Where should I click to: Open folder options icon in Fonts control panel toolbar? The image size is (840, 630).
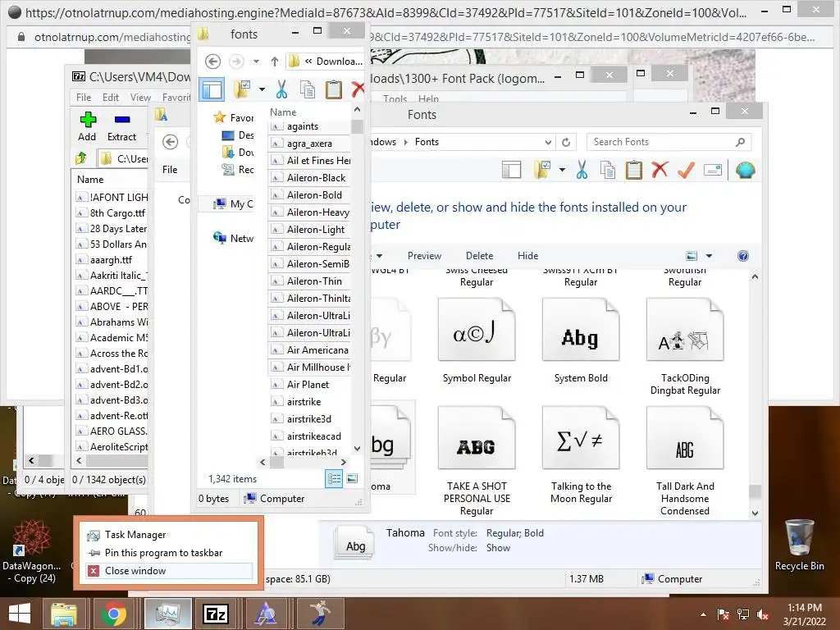coord(542,171)
